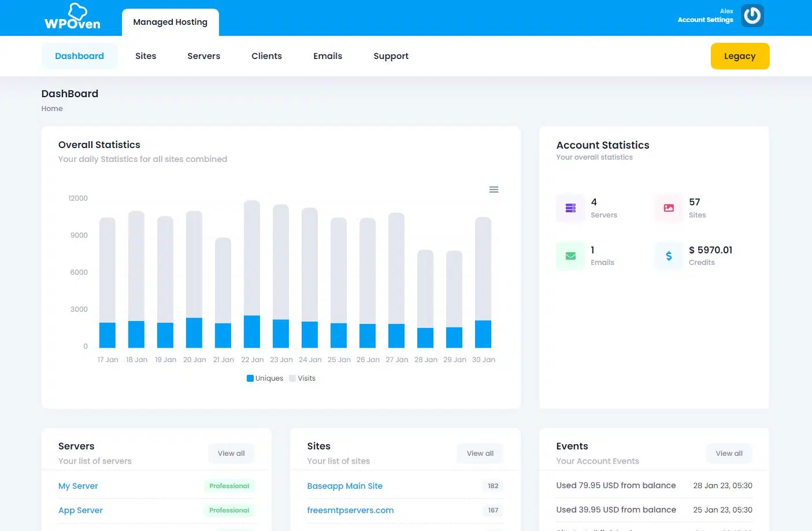Open the account power icon
Screen dimensions: 812x531
pyautogui.click(x=752, y=16)
